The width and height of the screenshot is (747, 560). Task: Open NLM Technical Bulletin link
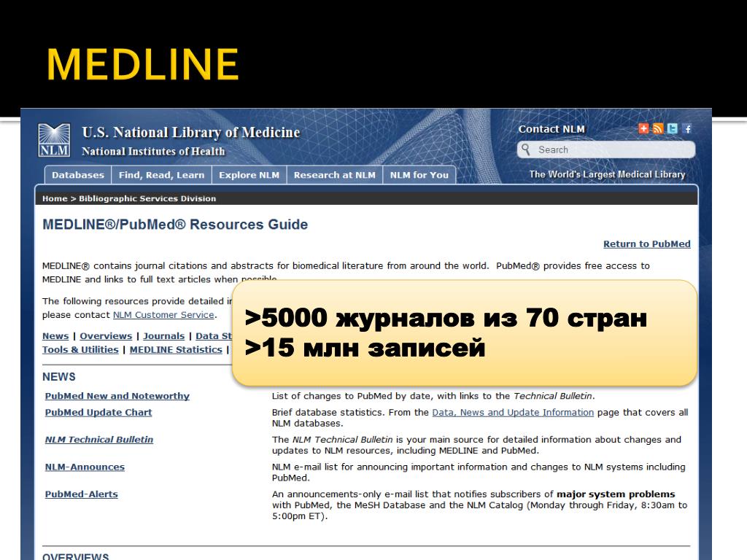click(99, 440)
